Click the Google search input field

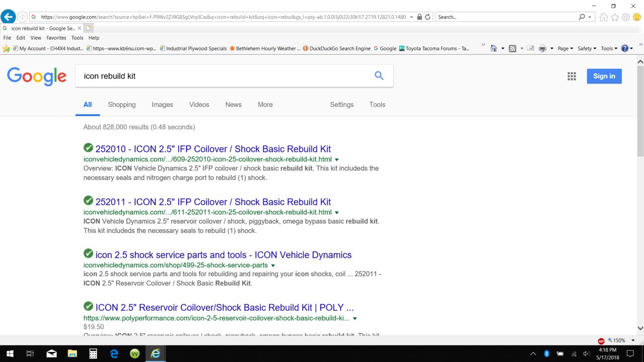(226, 76)
